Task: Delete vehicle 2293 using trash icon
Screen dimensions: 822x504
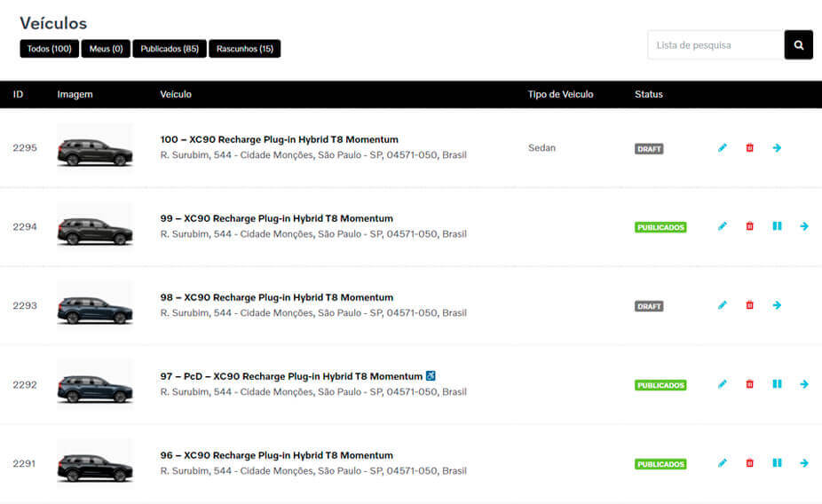Action: click(749, 305)
